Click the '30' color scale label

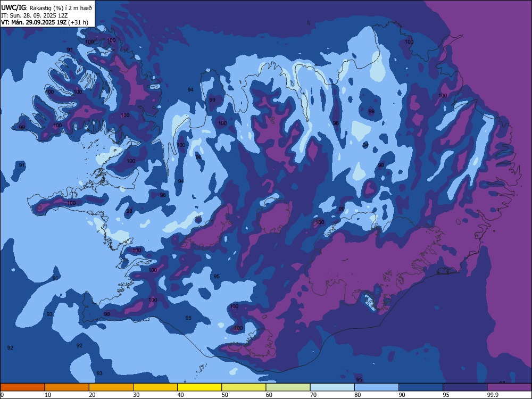(x=136, y=395)
